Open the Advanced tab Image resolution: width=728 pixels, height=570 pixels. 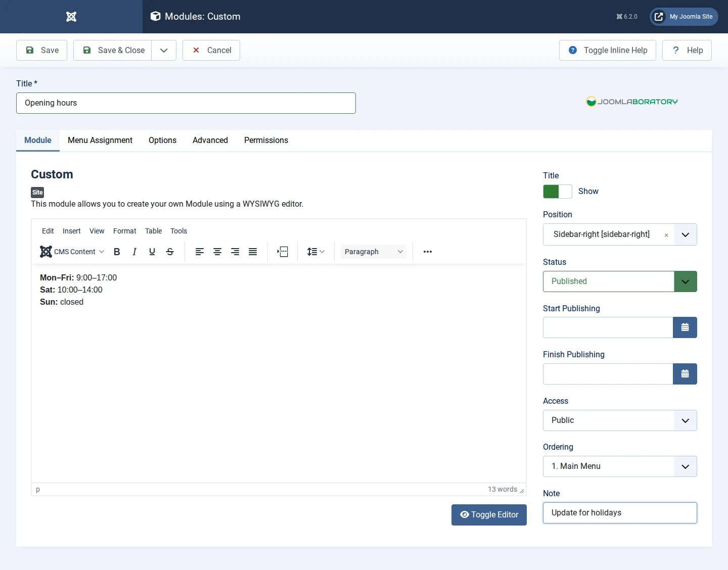coord(210,140)
